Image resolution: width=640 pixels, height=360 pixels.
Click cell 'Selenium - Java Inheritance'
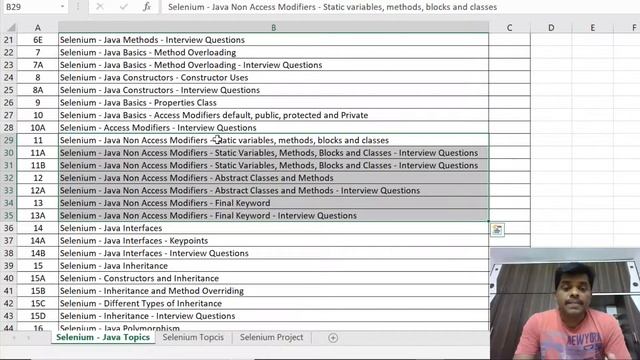[x=273, y=266]
